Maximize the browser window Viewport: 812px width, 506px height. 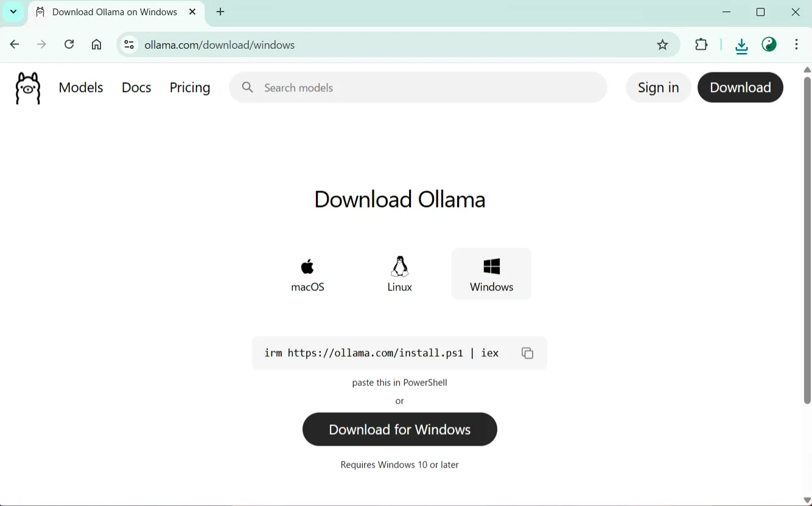coord(760,12)
